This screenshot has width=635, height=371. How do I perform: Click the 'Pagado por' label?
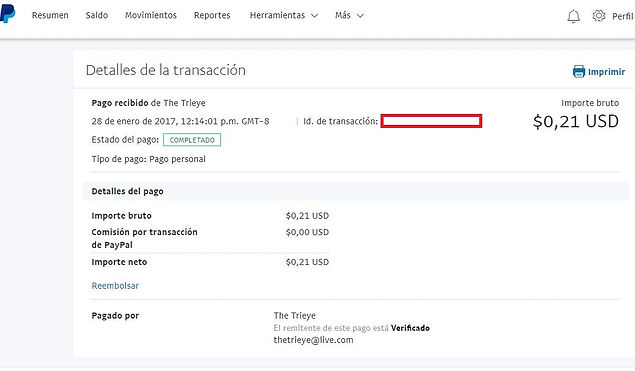pos(115,316)
